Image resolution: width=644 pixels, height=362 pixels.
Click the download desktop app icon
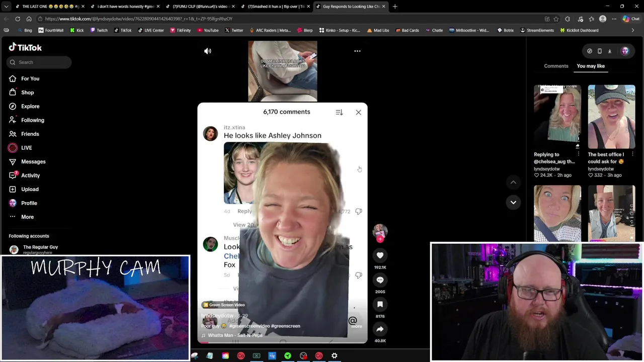[609, 51]
